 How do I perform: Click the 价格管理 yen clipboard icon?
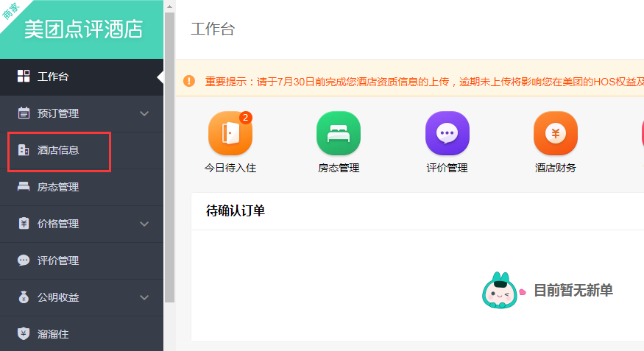pyautogui.click(x=24, y=223)
